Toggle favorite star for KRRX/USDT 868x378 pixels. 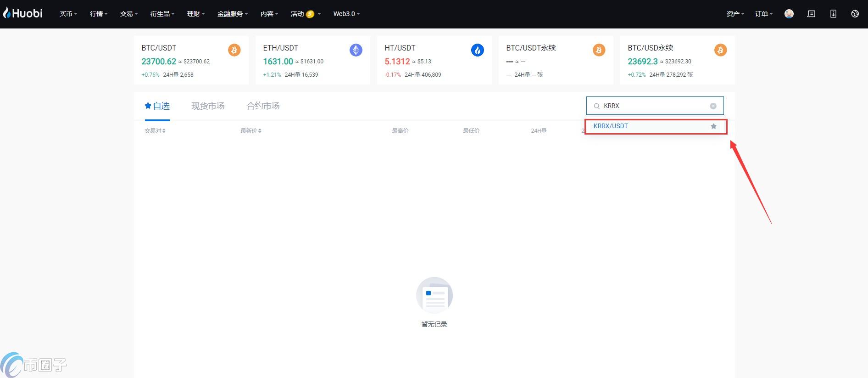[713, 126]
